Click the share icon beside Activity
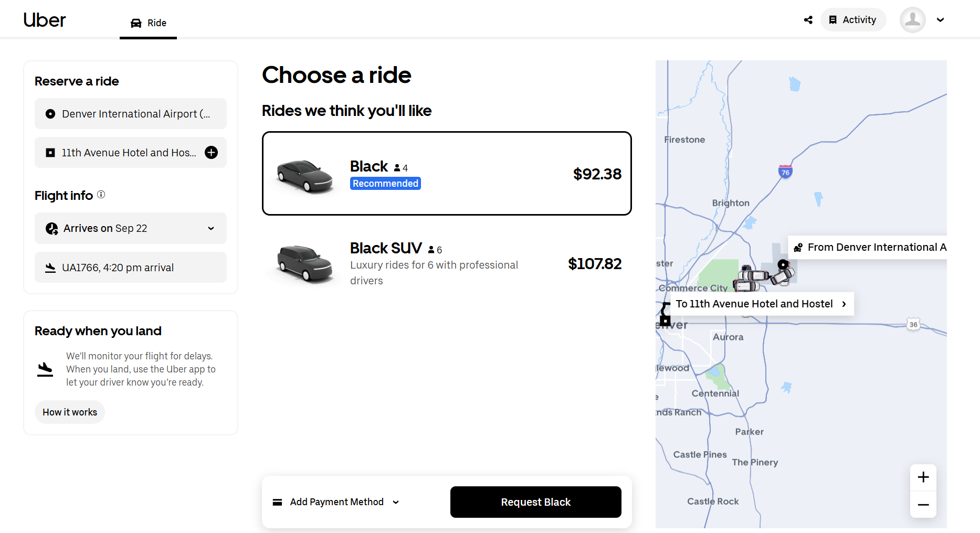Image resolution: width=980 pixels, height=533 pixels. tap(808, 20)
